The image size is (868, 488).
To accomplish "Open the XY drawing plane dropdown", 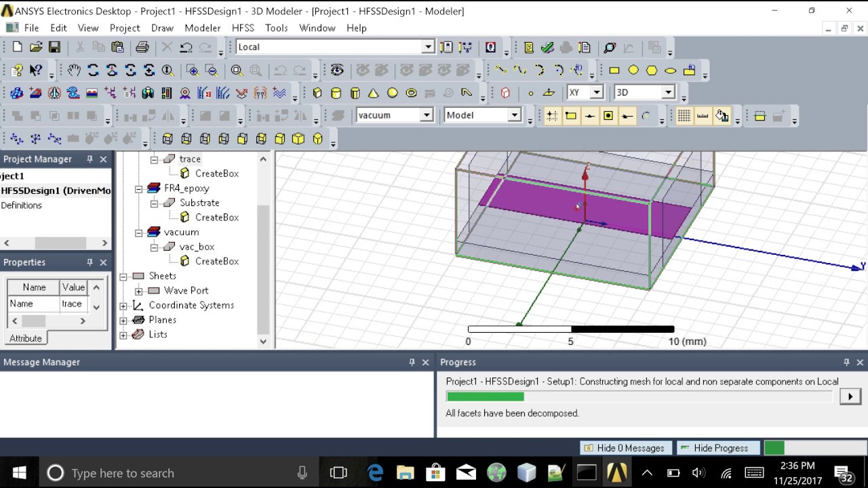I will click(597, 92).
